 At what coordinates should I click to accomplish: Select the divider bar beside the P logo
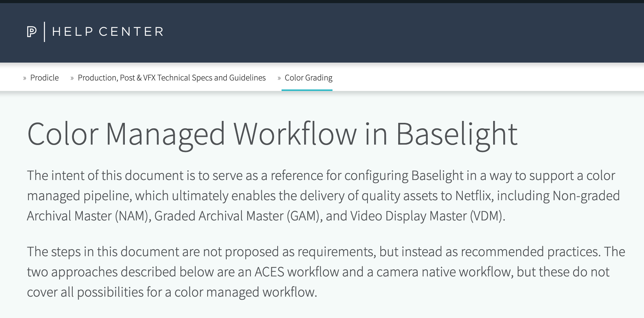pos(44,31)
